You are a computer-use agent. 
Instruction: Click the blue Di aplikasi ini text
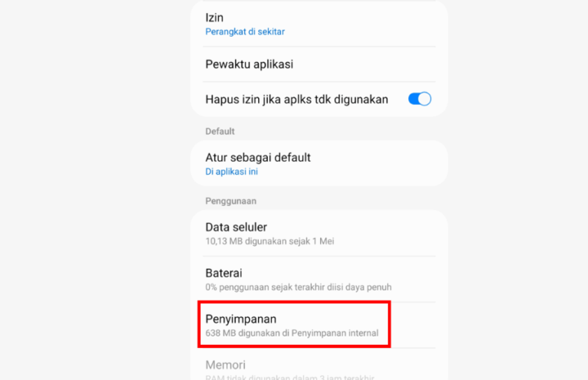pyautogui.click(x=231, y=172)
